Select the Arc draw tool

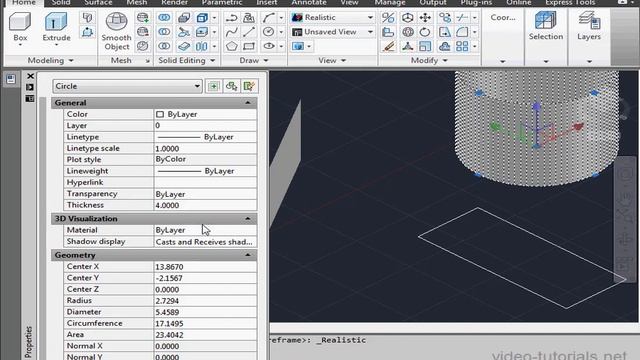pos(269,18)
